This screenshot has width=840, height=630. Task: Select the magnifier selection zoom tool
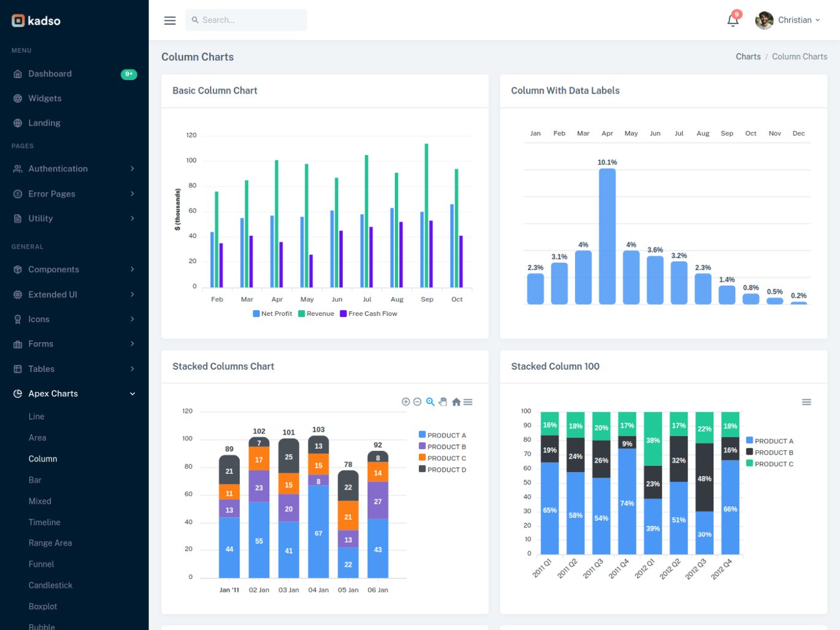pyautogui.click(x=430, y=402)
